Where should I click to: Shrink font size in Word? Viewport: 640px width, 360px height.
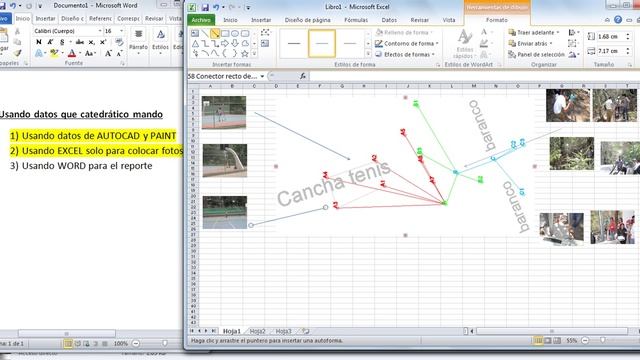pyautogui.click(x=120, y=53)
